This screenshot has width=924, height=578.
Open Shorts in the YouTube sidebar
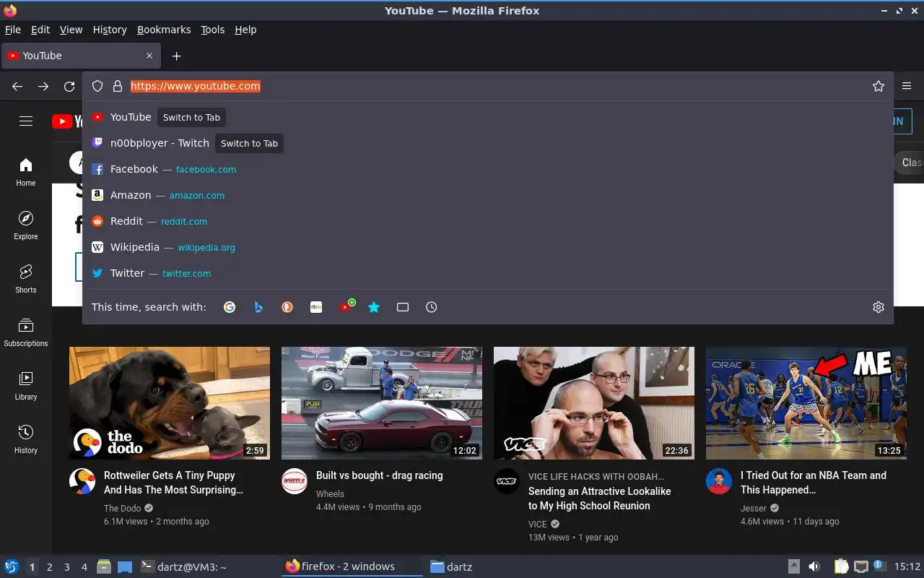26,279
